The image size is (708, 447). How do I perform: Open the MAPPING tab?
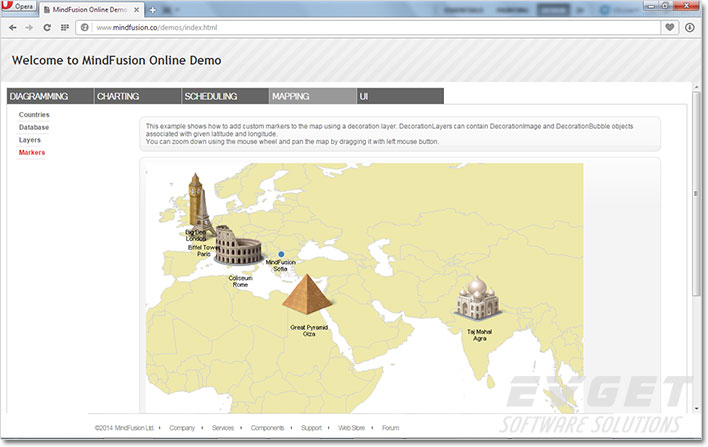312,96
